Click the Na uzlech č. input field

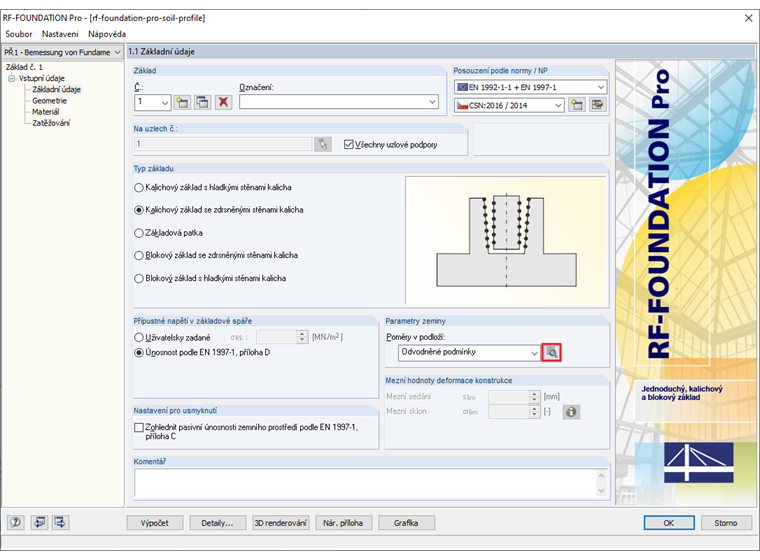point(222,144)
